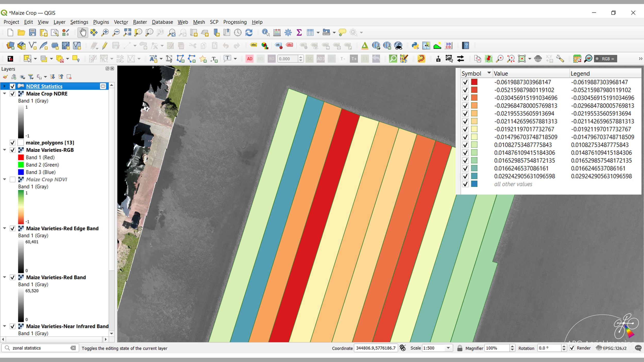Click the red swatch for -0.0619887303968147
644x362 pixels.
click(474, 82)
